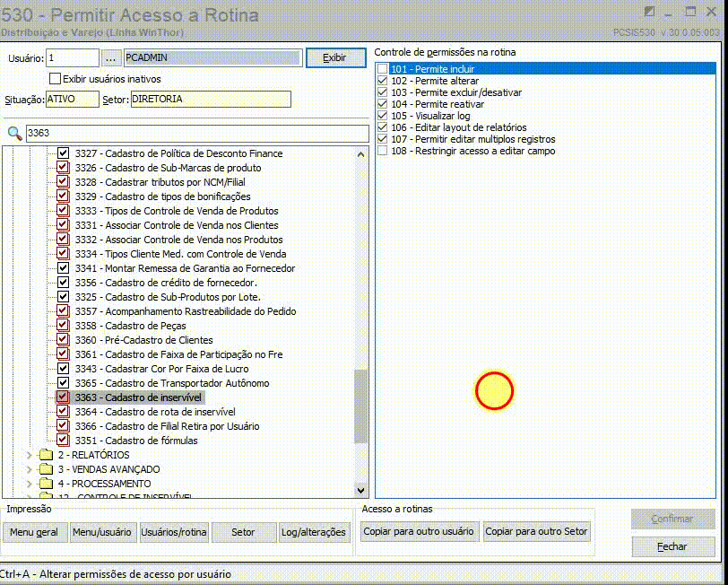Screen dimensions: 728x585
Task: Click tree scrollbar up arrow
Action: coord(360,154)
